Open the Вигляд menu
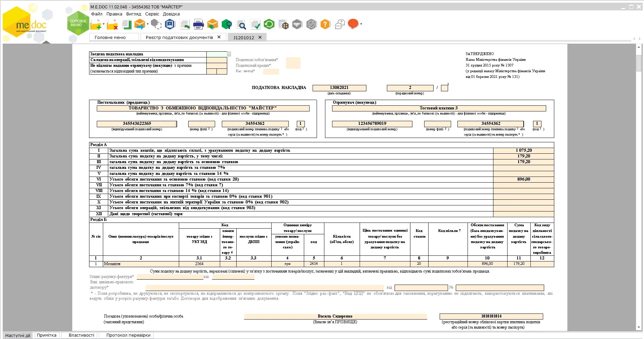The image size is (644, 339). (134, 14)
